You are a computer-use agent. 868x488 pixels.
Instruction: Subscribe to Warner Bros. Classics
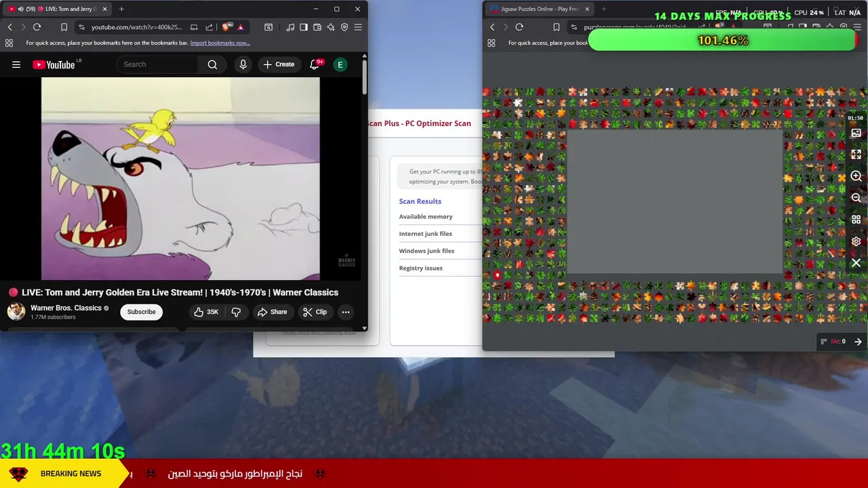(141, 312)
